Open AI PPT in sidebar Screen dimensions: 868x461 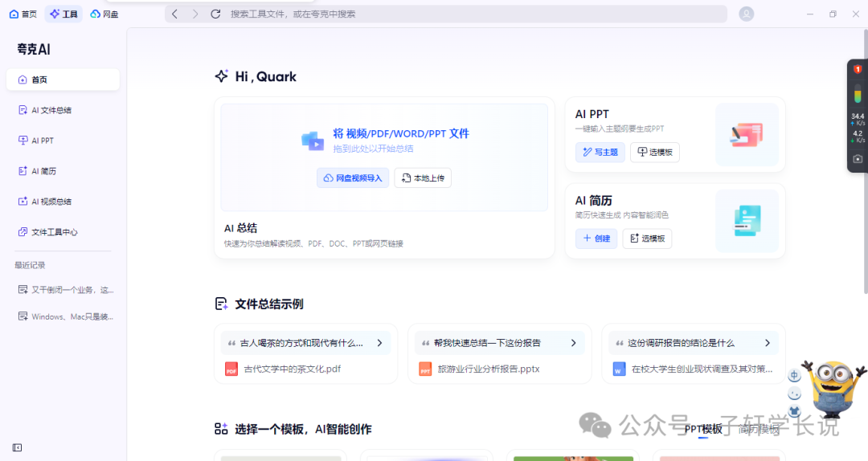[x=63, y=141]
